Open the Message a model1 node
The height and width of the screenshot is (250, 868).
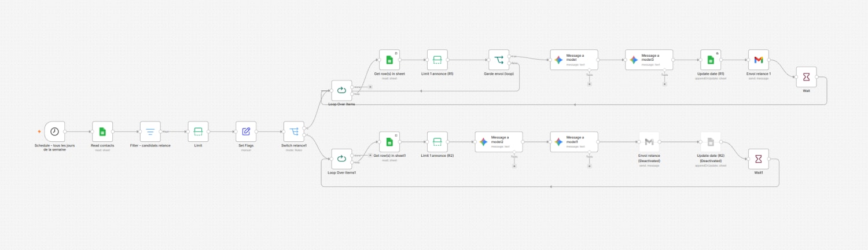coord(574,142)
